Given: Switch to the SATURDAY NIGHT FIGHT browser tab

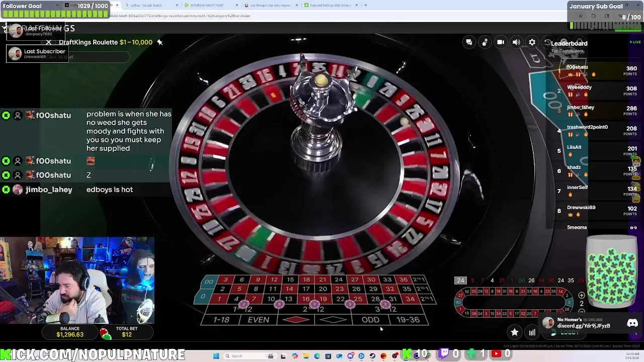Looking at the screenshot, I should pyautogui.click(x=207, y=5).
